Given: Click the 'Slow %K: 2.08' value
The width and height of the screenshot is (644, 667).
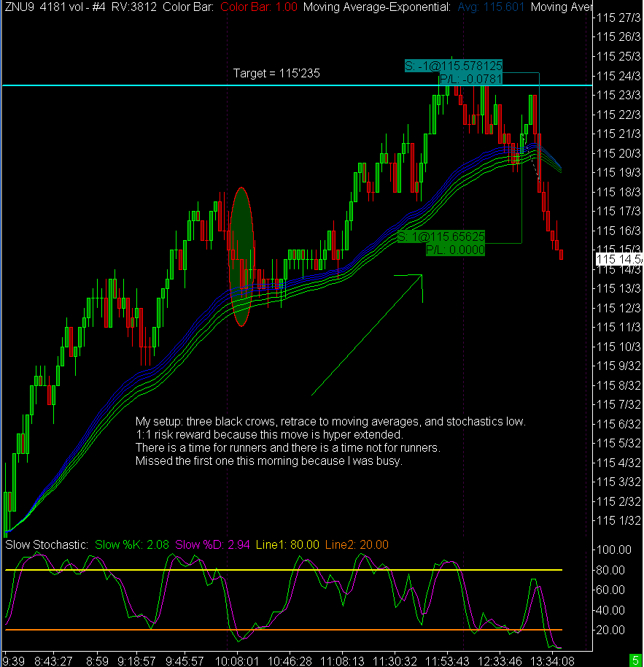Looking at the screenshot, I should [132, 545].
